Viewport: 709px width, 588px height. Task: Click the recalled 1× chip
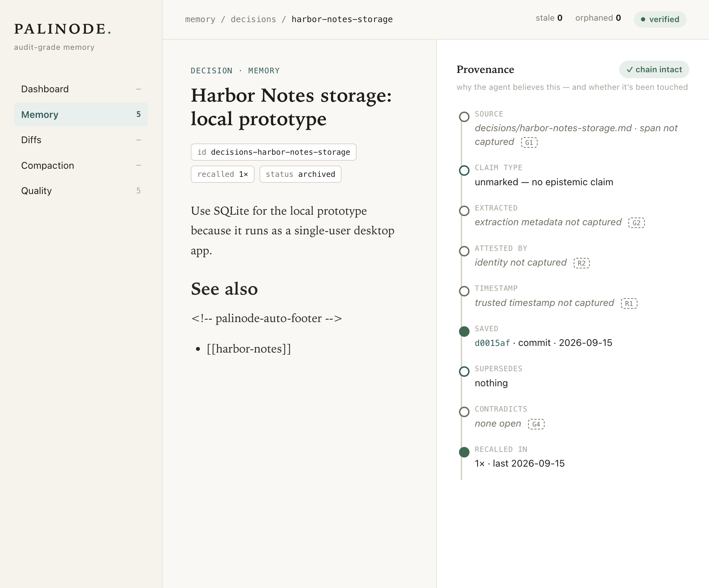tap(223, 174)
